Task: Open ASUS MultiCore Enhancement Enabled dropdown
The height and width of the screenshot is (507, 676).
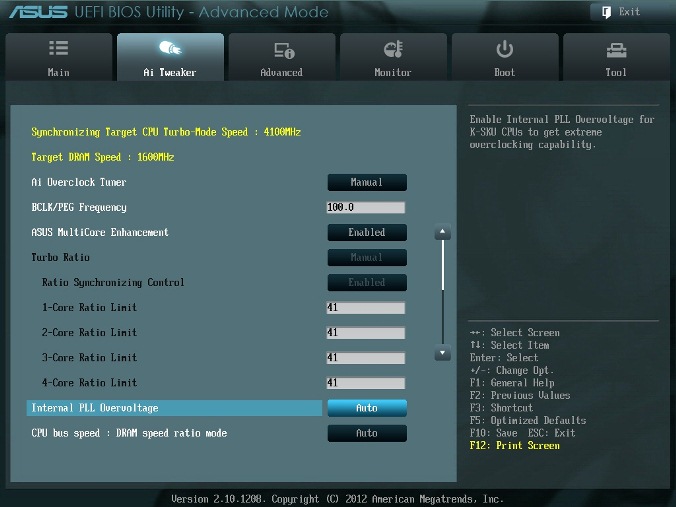Action: (367, 232)
